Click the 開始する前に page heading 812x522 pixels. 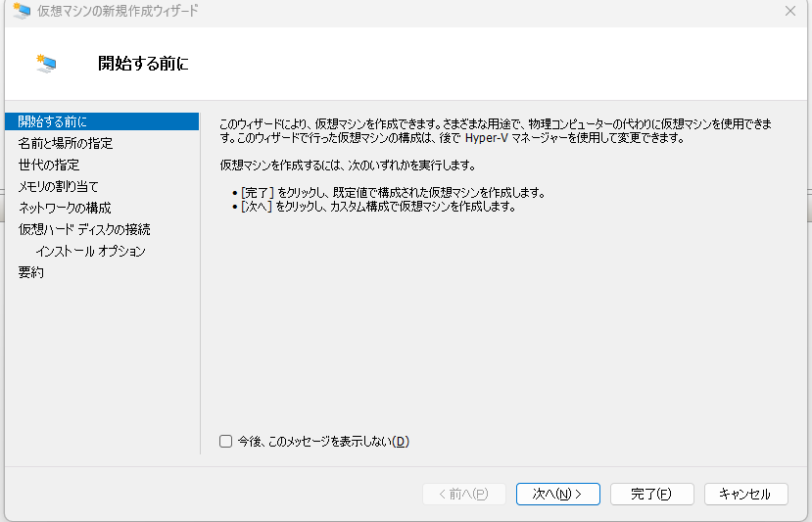[143, 64]
